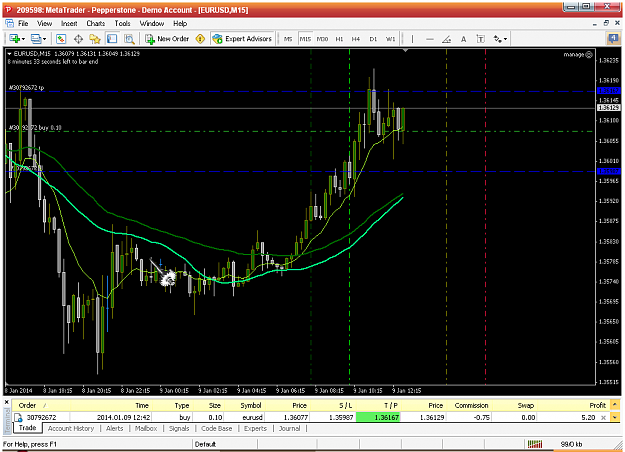Select the horizontal line drawing tool
625x452 pixels.
pos(430,39)
